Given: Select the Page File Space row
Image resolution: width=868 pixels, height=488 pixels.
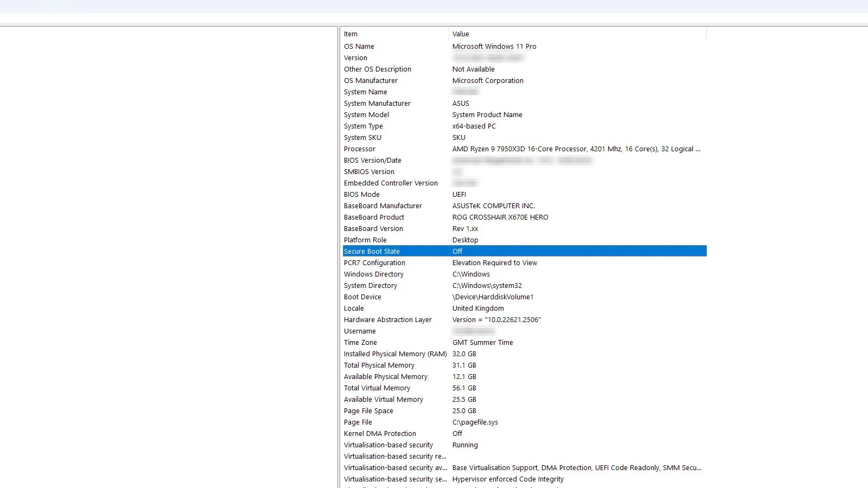Looking at the screenshot, I should point(525,410).
